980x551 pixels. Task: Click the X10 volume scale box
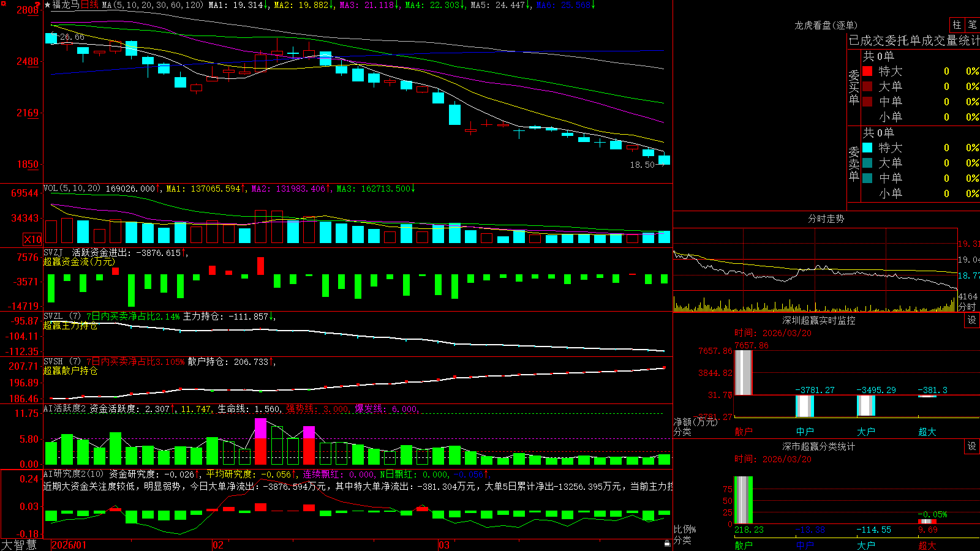(32, 239)
